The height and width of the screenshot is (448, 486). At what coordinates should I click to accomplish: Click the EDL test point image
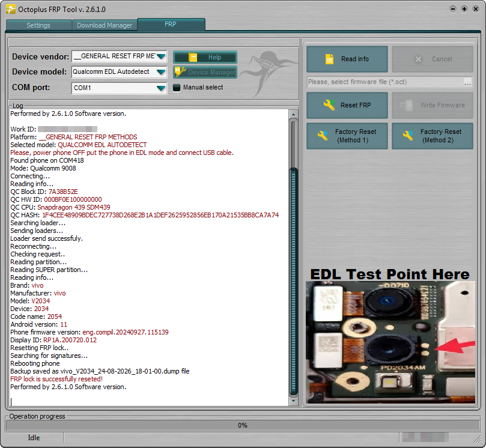tap(390, 342)
